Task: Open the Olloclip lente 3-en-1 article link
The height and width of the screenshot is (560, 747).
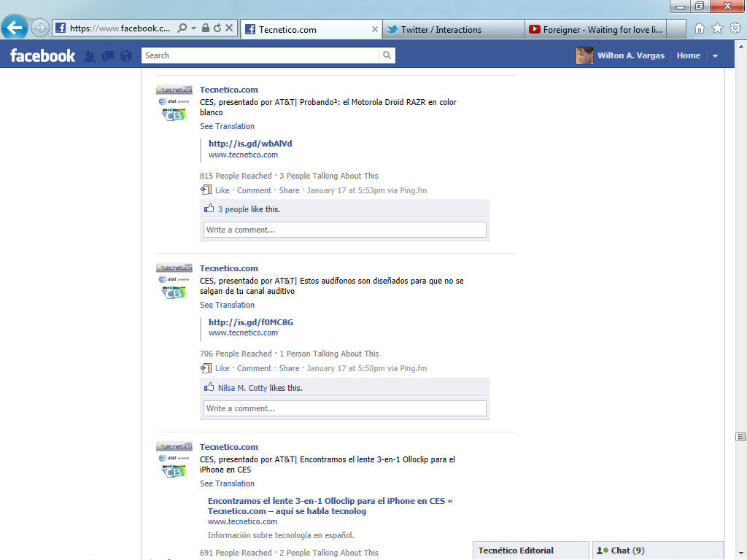Action: pyautogui.click(x=330, y=506)
